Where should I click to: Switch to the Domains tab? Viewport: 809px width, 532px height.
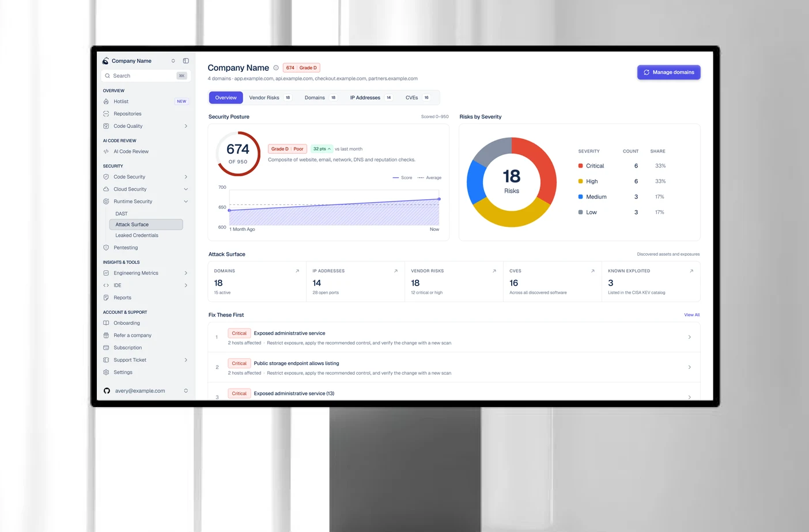(320, 98)
